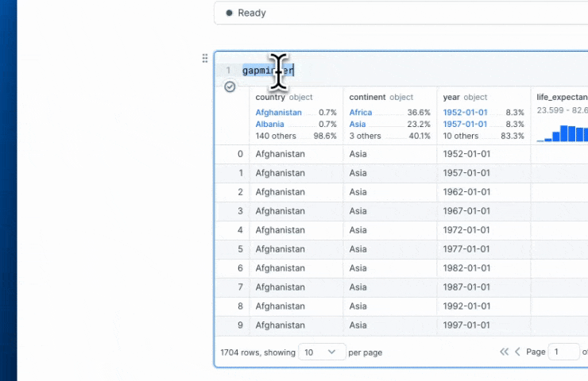Open the rows per page dropdown
Screen dimensions: 588x381
click(x=322, y=352)
